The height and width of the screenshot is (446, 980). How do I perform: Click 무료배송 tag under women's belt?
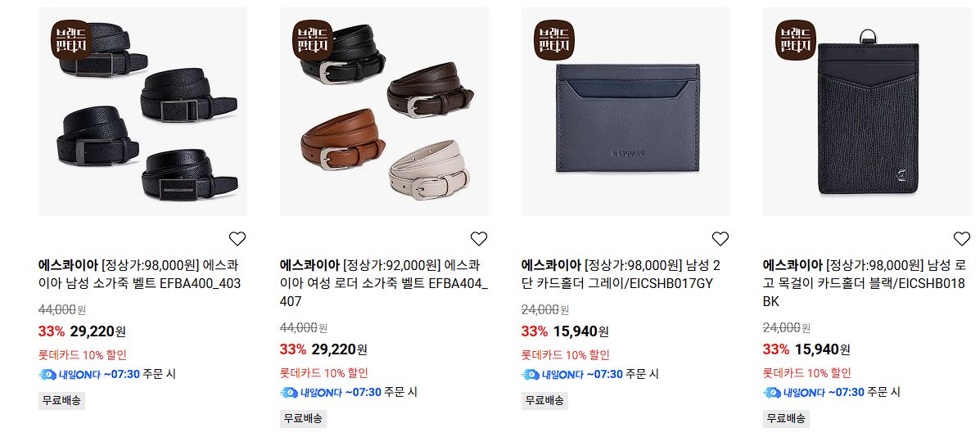pyautogui.click(x=303, y=419)
